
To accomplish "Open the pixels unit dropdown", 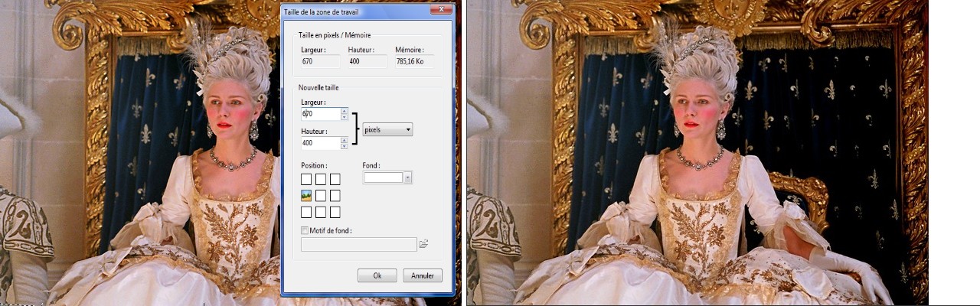I will pyautogui.click(x=387, y=130).
